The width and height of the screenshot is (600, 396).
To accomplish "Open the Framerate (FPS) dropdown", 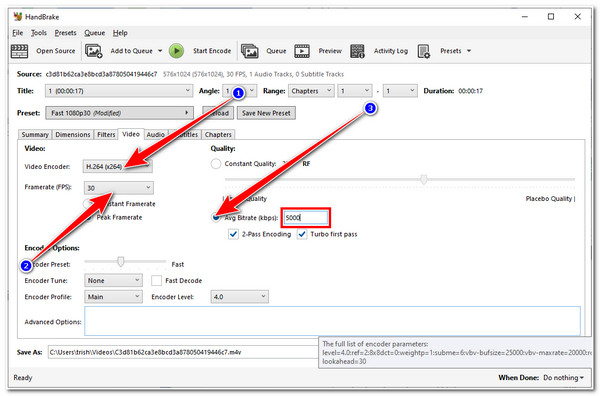I will pyautogui.click(x=119, y=188).
